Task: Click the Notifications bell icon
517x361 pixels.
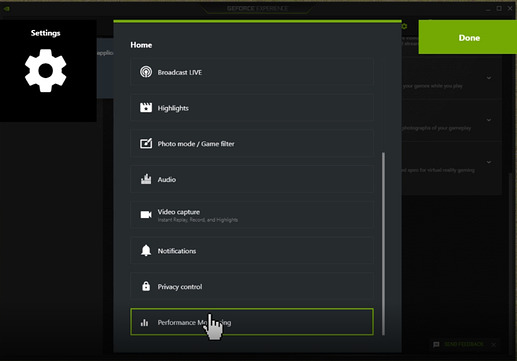Action: coord(146,251)
